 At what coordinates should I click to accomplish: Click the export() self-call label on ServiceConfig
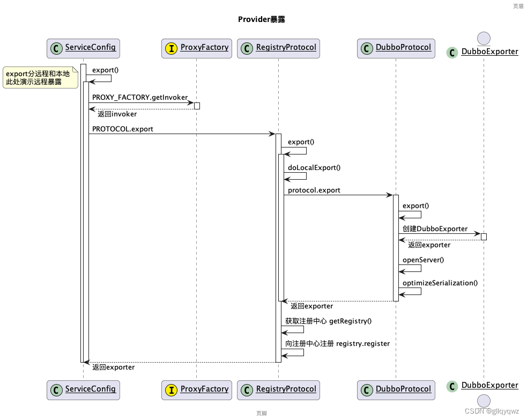pos(105,70)
